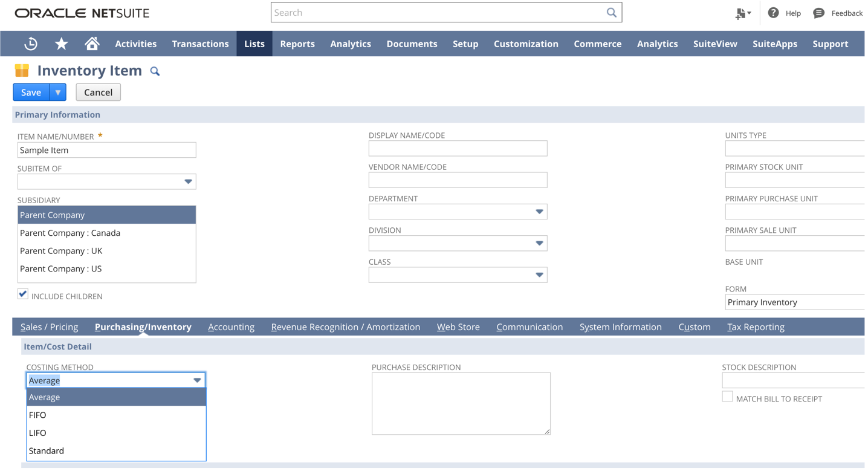Open the Subitem Of dropdown
This screenshot has width=868, height=471.
tap(188, 181)
